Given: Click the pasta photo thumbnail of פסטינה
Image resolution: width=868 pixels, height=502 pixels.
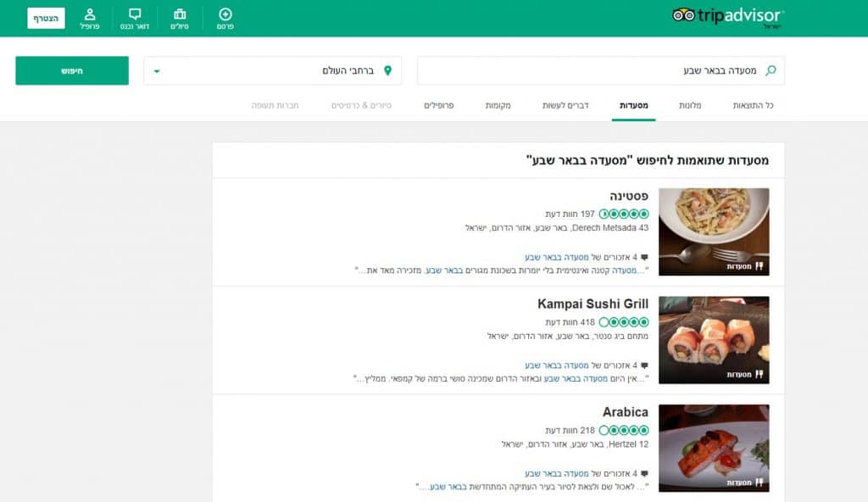Looking at the screenshot, I should tap(714, 231).
